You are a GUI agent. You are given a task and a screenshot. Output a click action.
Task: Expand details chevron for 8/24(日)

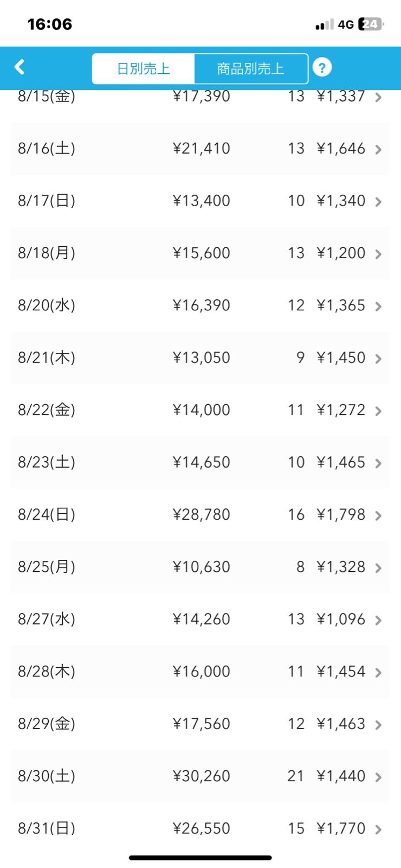click(378, 515)
